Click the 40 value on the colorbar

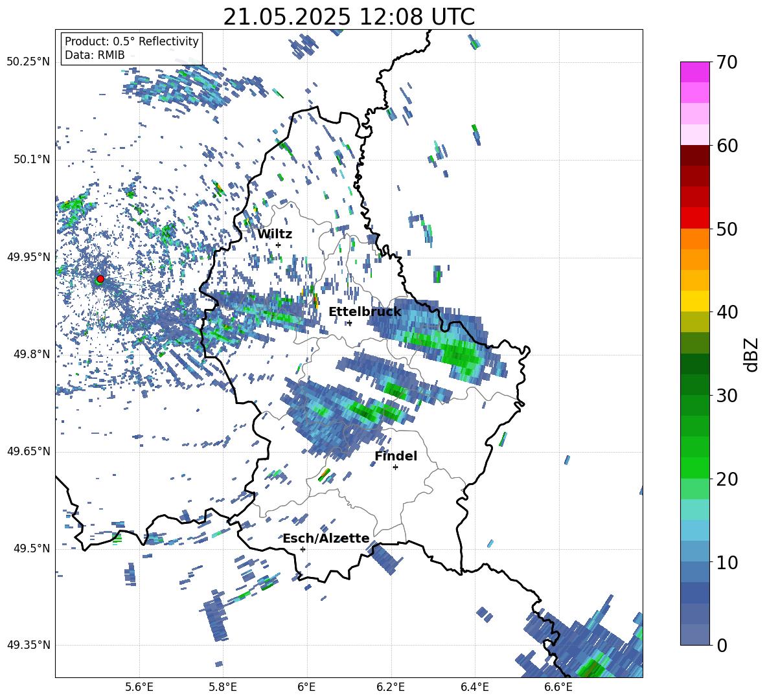[x=726, y=312]
